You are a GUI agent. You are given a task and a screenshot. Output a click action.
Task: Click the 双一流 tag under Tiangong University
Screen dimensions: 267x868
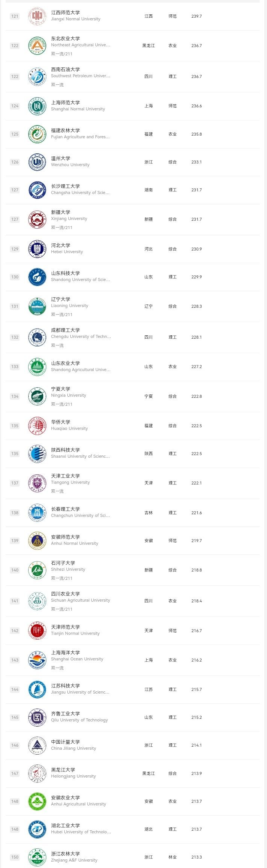pos(57,491)
